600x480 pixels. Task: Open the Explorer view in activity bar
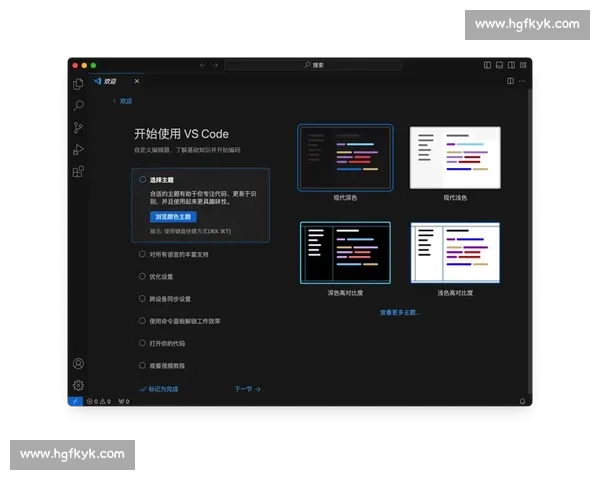78,84
